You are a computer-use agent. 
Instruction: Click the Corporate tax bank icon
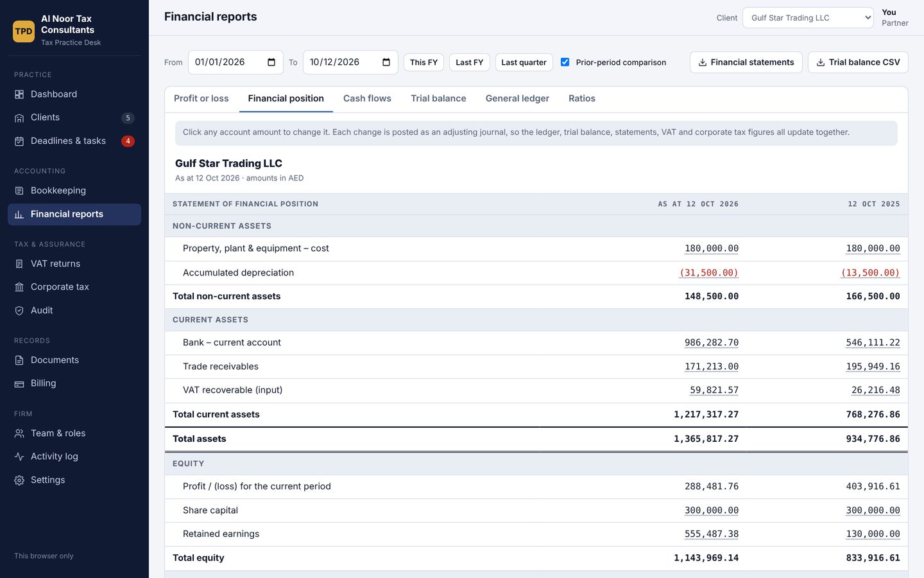[19, 287]
